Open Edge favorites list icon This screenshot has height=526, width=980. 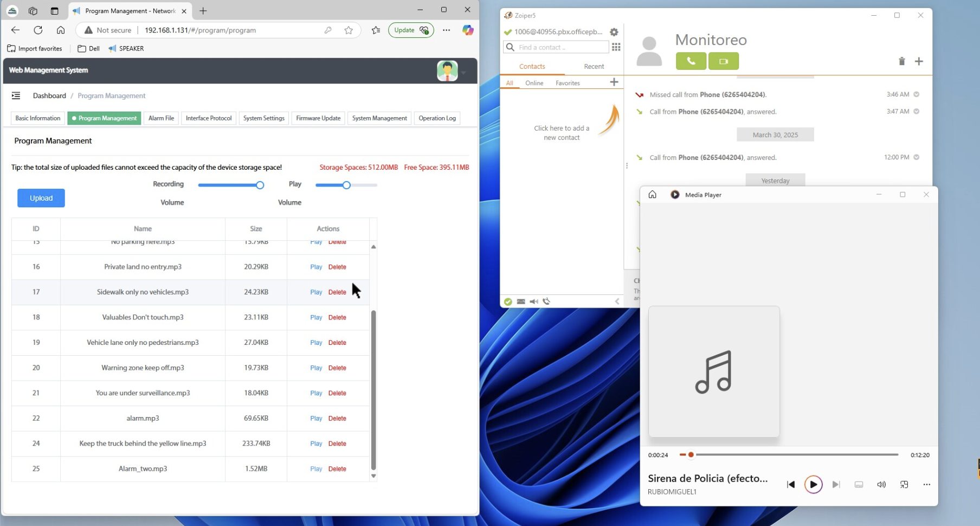(376, 30)
